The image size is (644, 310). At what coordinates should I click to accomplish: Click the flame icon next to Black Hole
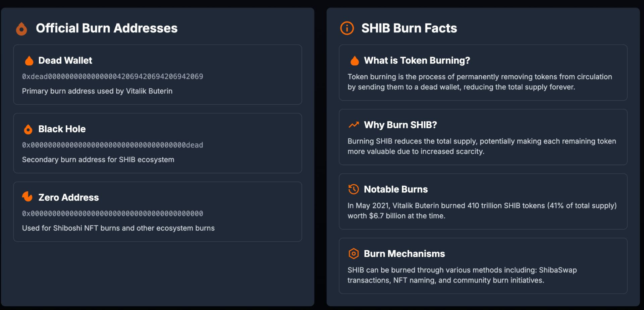[x=28, y=129]
